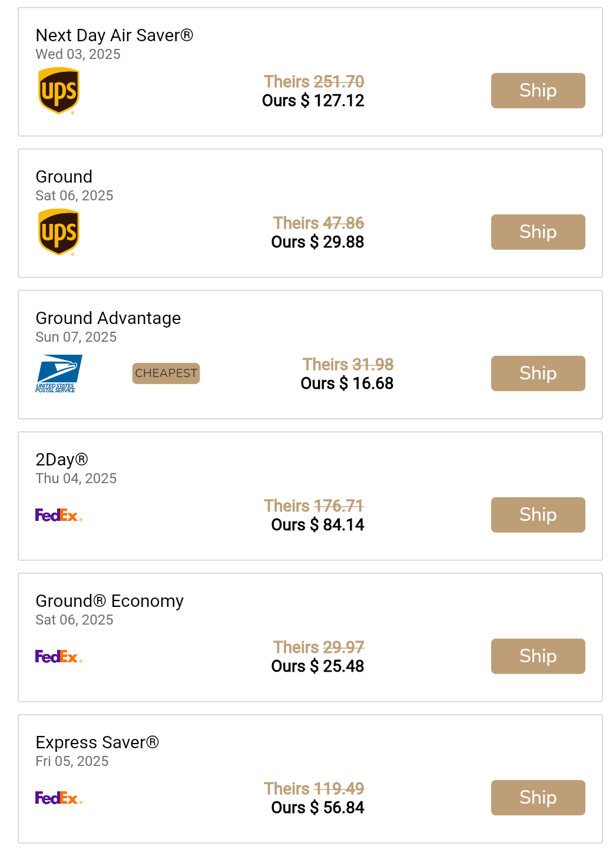Select the Next Day Air Saver title
This screenshot has height=852, width=616.
(x=114, y=35)
